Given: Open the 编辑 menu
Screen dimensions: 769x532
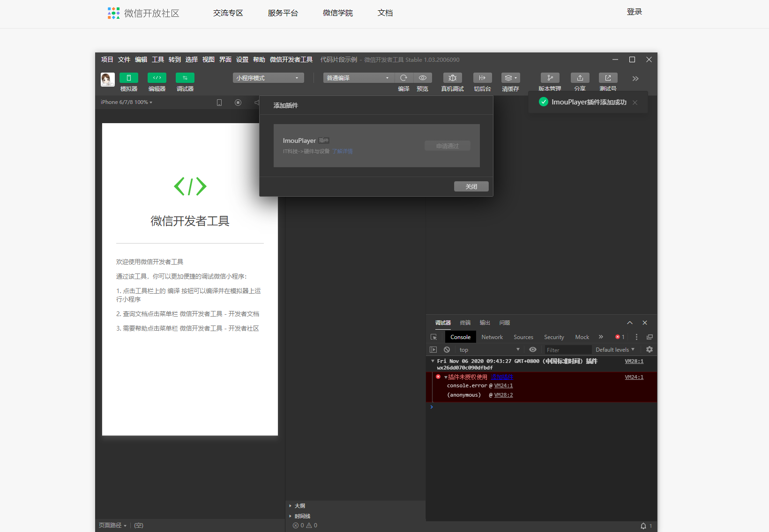Looking at the screenshot, I should click(141, 59).
